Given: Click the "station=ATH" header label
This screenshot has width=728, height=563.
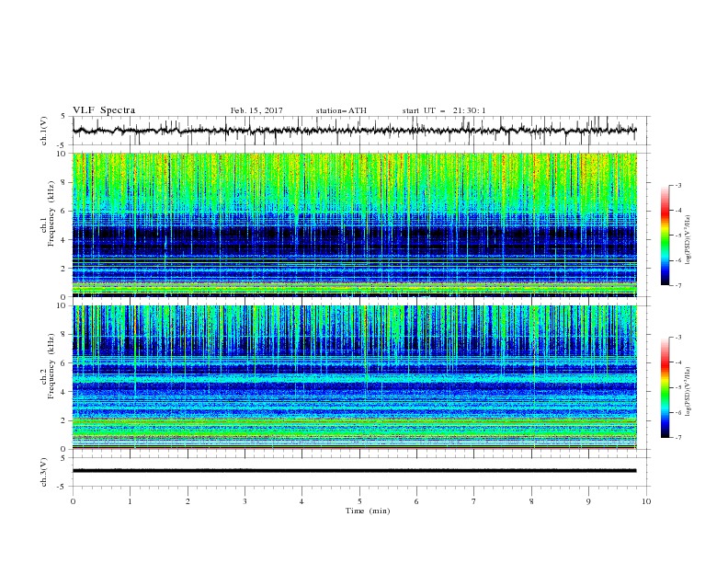Looking at the screenshot, I should click(x=341, y=110).
